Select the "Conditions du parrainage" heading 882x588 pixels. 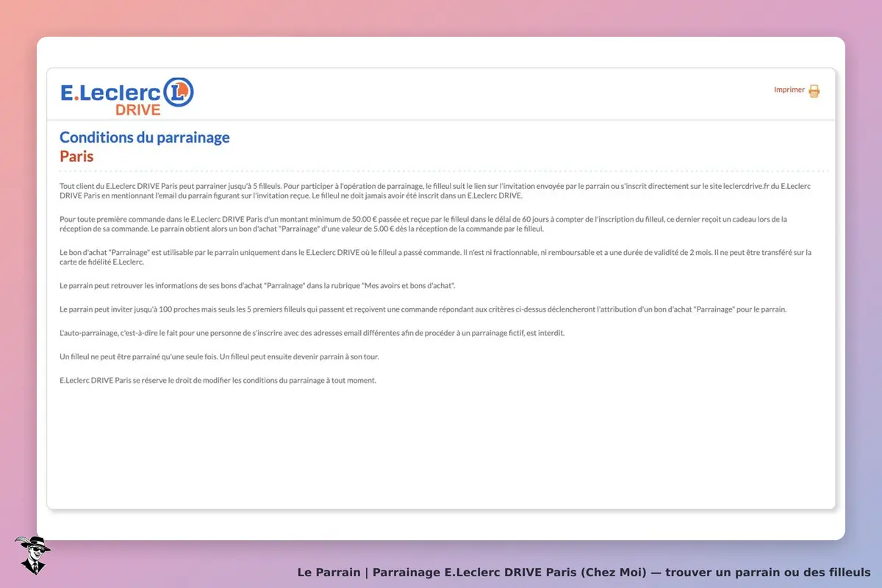[145, 137]
